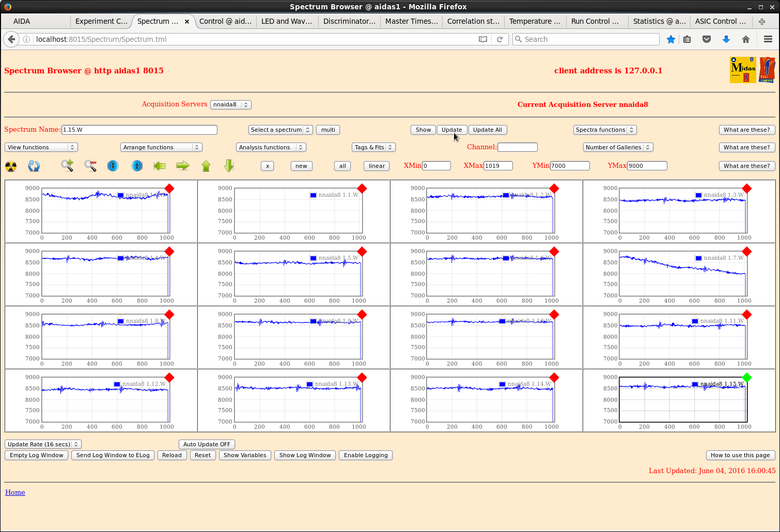This screenshot has height=532, width=780.
Task: Expand Arrange functions dropdown
Action: click(x=161, y=147)
